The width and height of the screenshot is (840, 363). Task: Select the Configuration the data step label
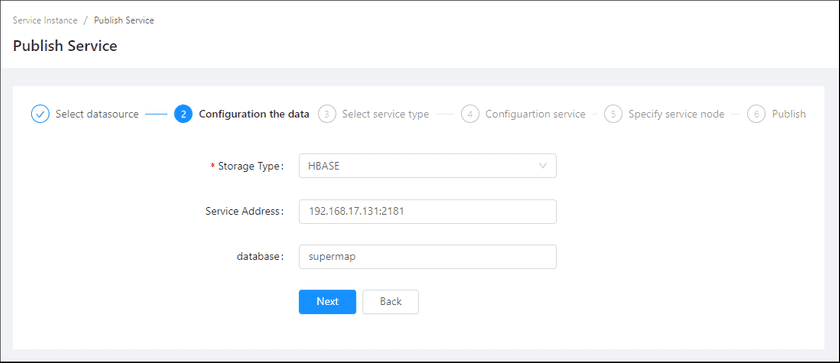pyautogui.click(x=254, y=114)
